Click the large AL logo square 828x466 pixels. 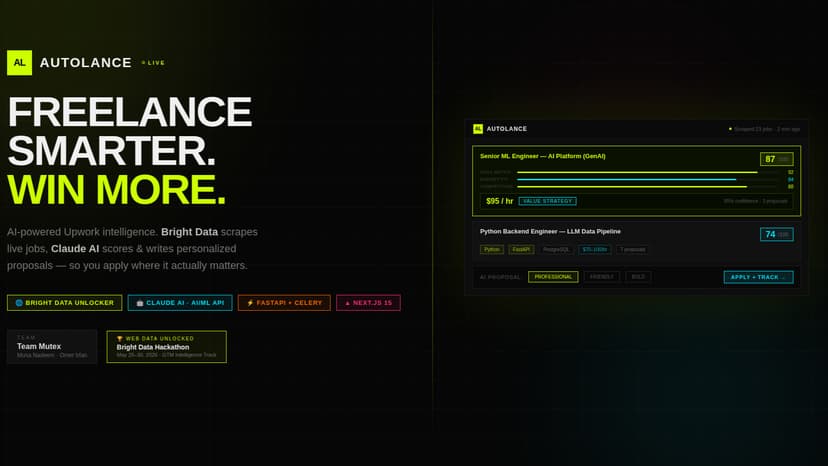(20, 63)
